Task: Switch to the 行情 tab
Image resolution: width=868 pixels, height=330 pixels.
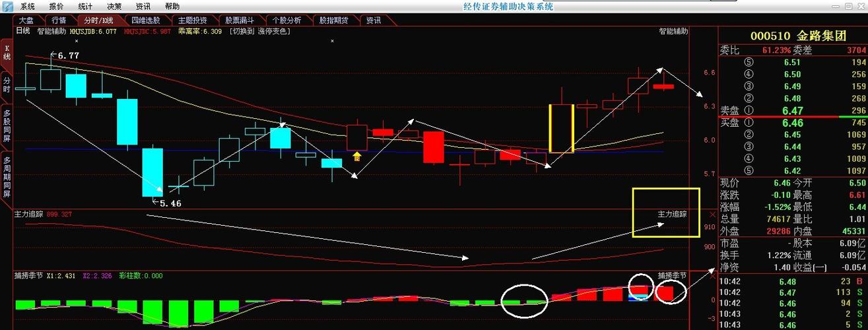Action: (x=59, y=20)
